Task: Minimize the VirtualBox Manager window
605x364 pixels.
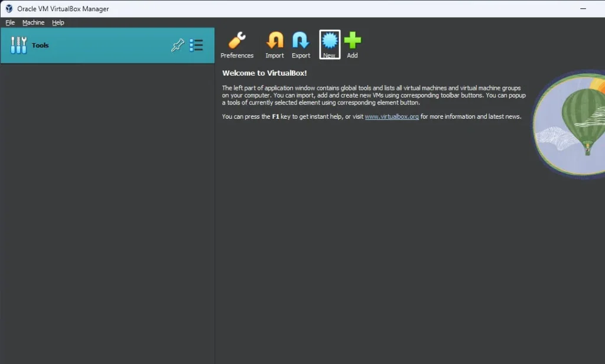Action: 583,8
